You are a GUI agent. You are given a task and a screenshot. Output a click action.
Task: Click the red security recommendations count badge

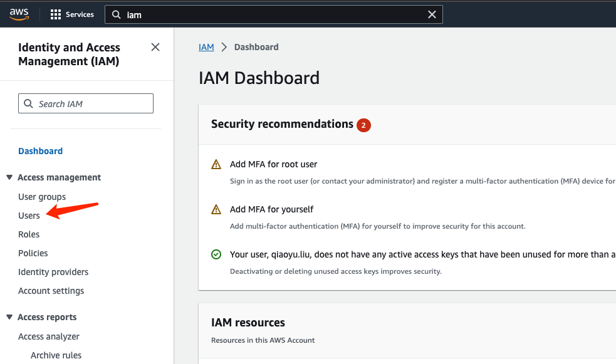(x=363, y=125)
